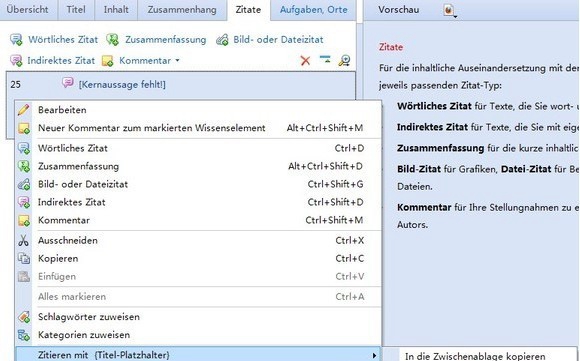
Task: Click the preview style icon next to Vorschau
Action: click(x=448, y=10)
